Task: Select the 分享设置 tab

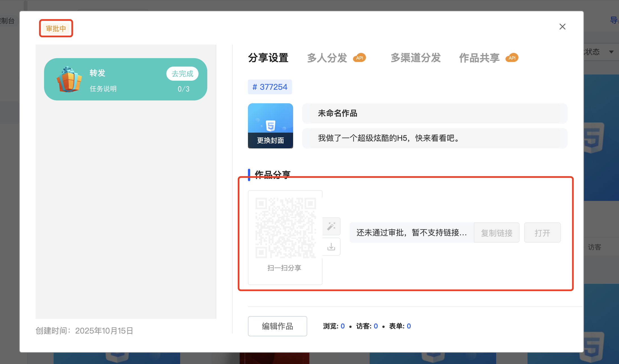Action: coord(268,58)
